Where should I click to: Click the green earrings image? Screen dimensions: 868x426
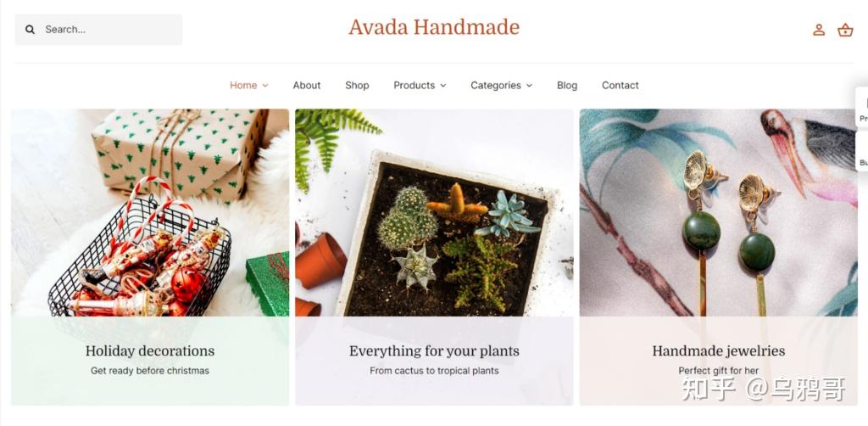719,213
